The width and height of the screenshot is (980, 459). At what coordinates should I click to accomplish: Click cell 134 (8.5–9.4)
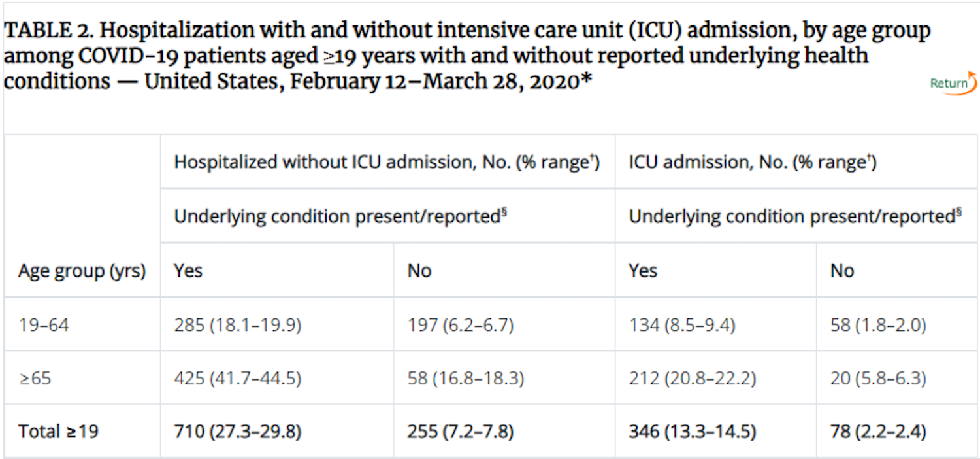tap(682, 325)
